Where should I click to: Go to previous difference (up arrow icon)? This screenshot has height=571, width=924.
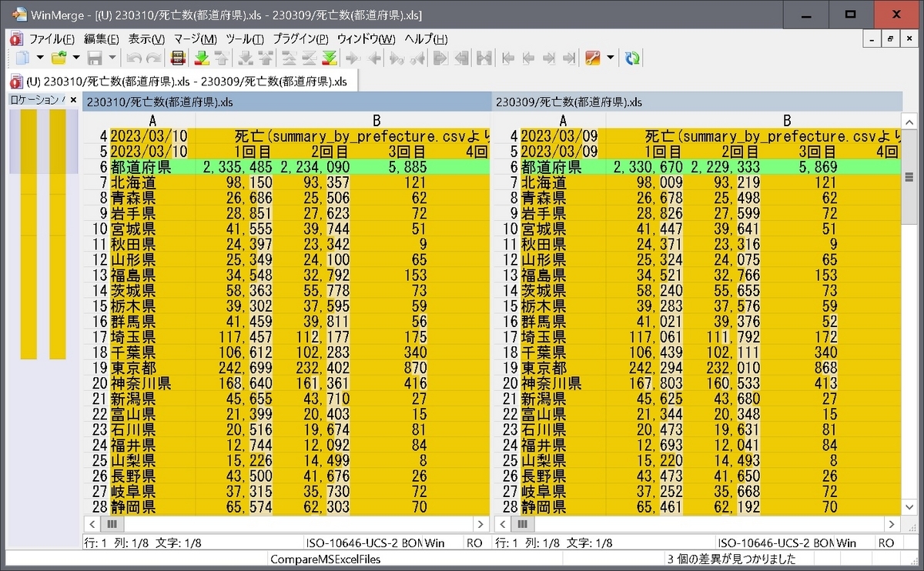tap(221, 58)
